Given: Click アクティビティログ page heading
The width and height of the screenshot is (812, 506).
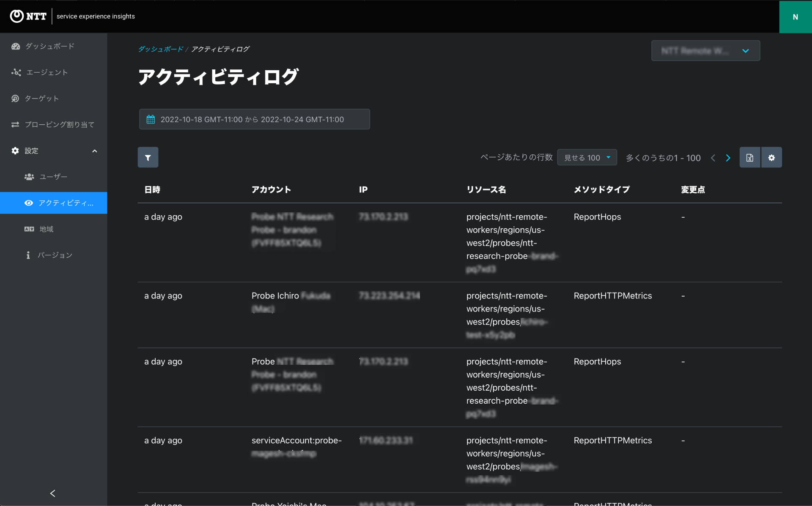Looking at the screenshot, I should click(x=219, y=77).
